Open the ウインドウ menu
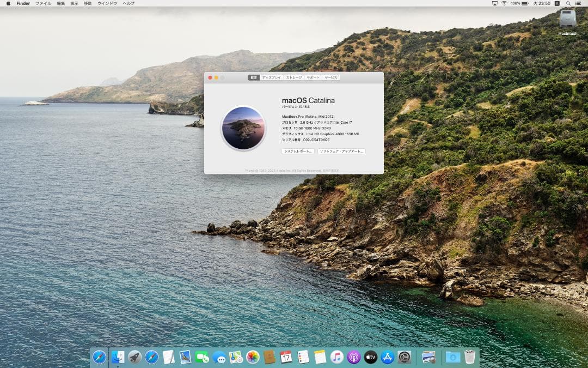This screenshot has height=368, width=588. 107,3
